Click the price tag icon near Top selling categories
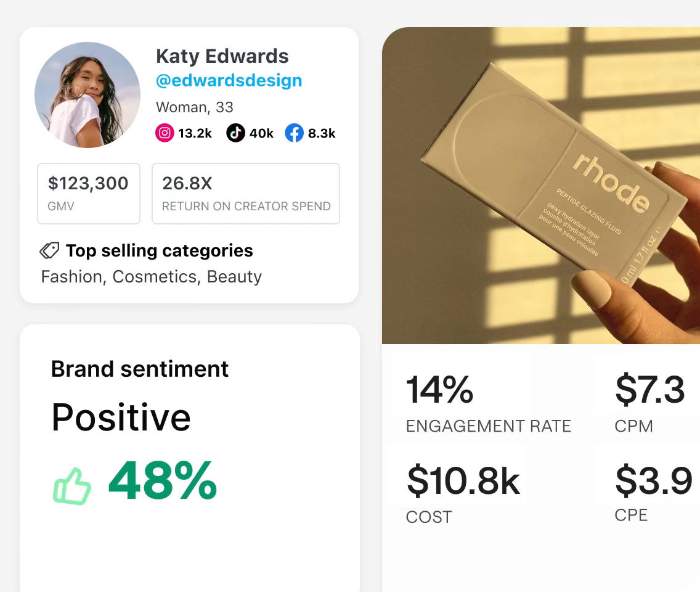 tap(51, 250)
